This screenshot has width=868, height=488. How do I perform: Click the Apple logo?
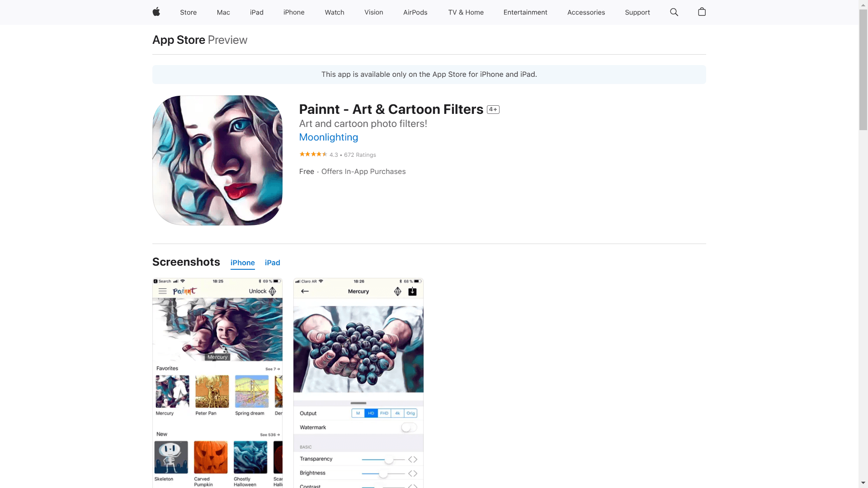[156, 12]
